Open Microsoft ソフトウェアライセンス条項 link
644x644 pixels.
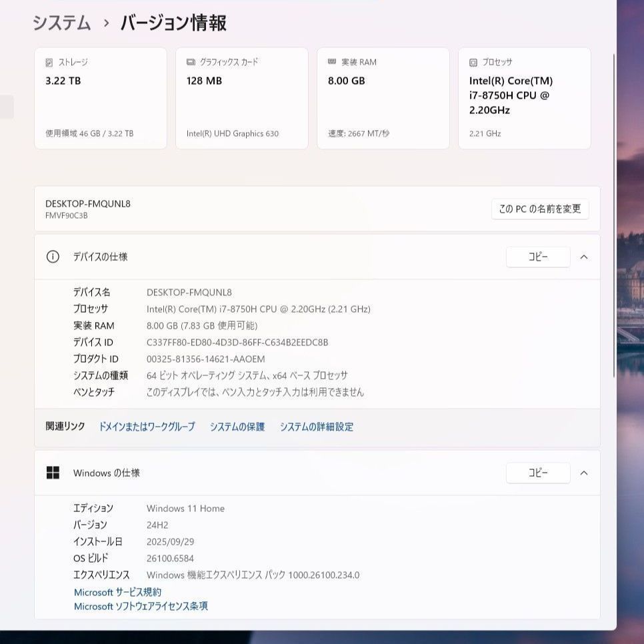pos(141,606)
